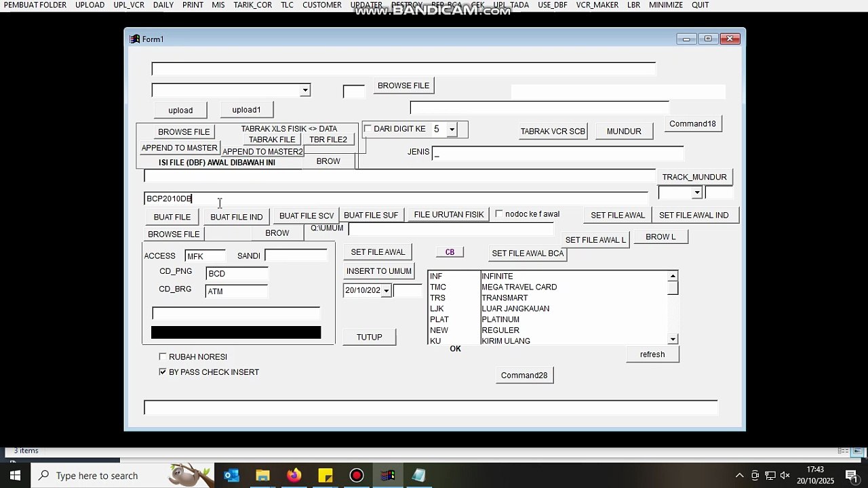This screenshot has width=868, height=488.
Task: Open File Explorer in the taskbar
Action: (262, 476)
